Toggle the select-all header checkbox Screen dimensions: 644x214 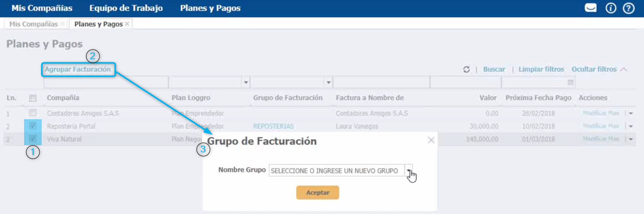pos(33,98)
